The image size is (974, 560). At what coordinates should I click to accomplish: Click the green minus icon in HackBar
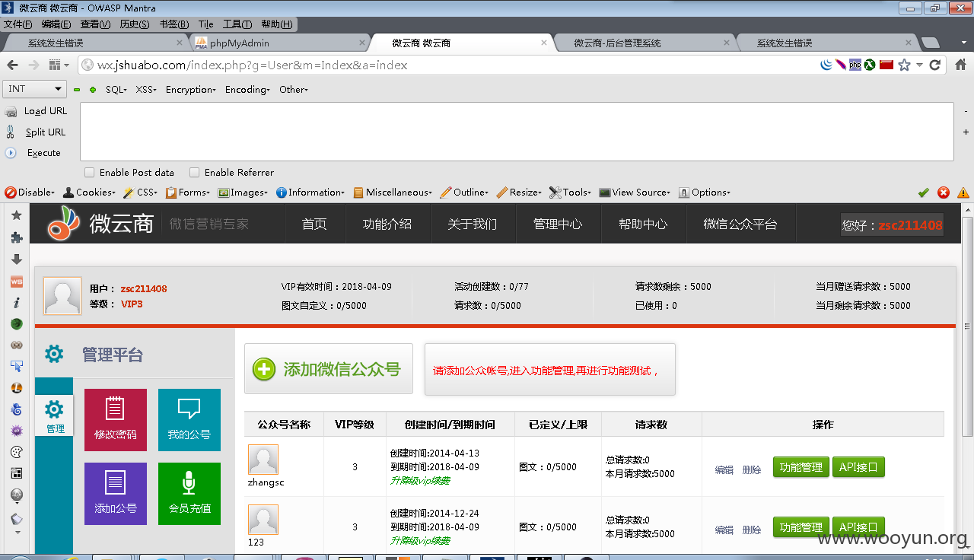point(77,90)
